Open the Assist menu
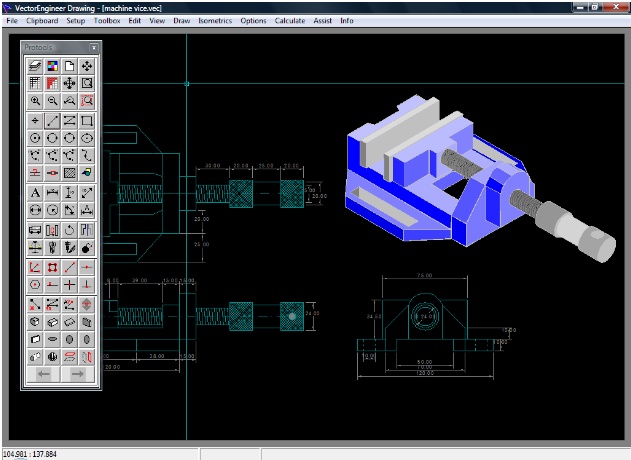 click(x=323, y=21)
